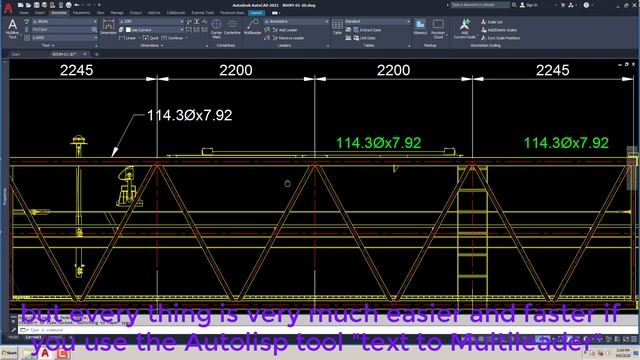Expand the Dimensions panel title
This screenshot has width=640, height=360.
tap(151, 45)
